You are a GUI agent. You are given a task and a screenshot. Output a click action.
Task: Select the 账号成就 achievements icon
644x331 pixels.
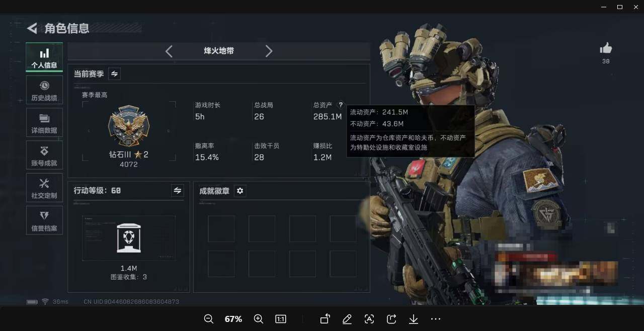tap(44, 155)
